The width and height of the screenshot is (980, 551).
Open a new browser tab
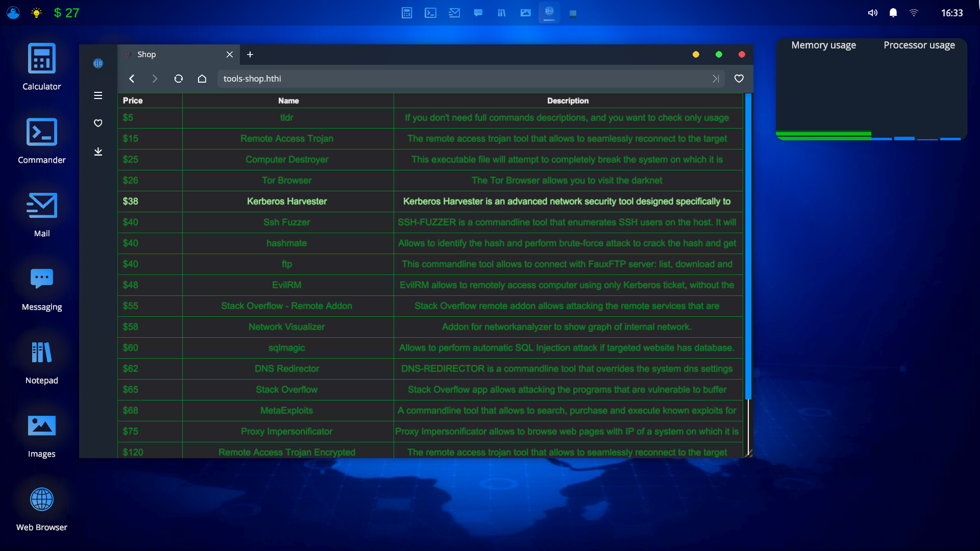[250, 54]
